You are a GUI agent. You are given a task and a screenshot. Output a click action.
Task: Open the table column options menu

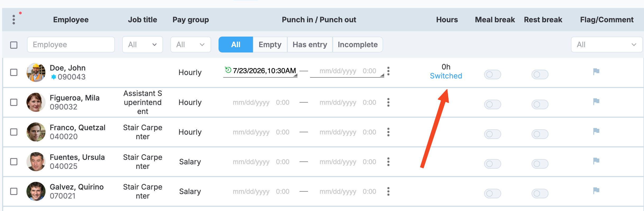(14, 20)
